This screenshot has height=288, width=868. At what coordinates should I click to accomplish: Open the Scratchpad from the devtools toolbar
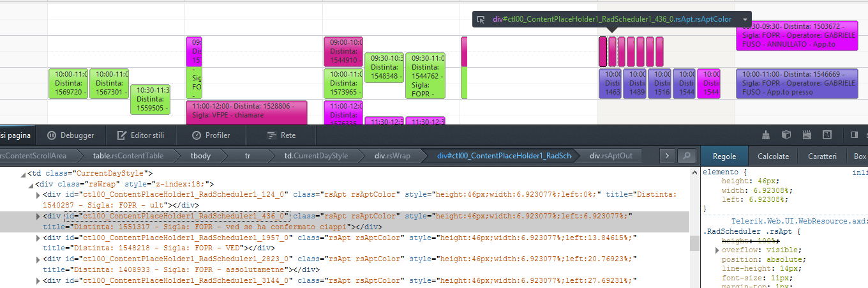807,135
